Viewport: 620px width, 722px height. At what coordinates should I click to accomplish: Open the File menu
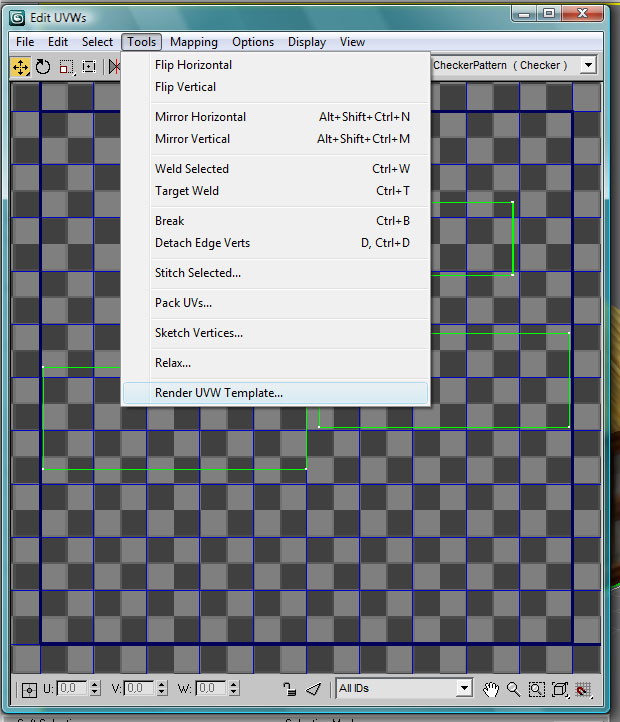[x=25, y=42]
